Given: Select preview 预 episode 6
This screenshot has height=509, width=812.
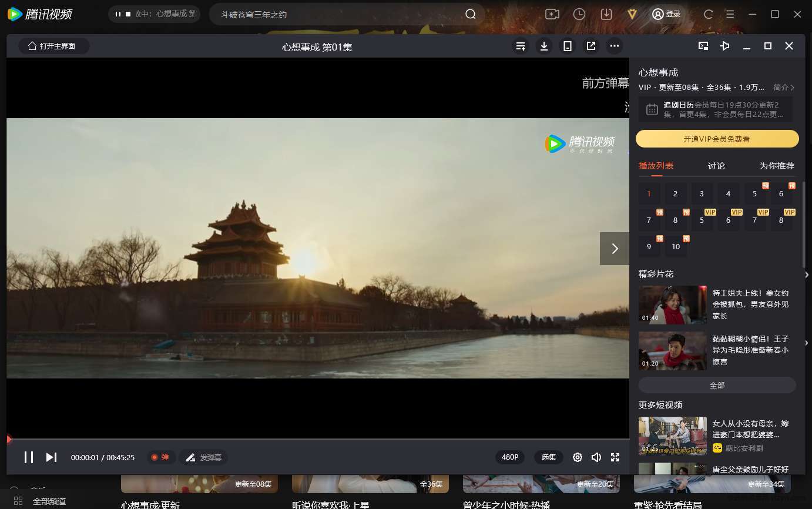Looking at the screenshot, I should pos(781,193).
